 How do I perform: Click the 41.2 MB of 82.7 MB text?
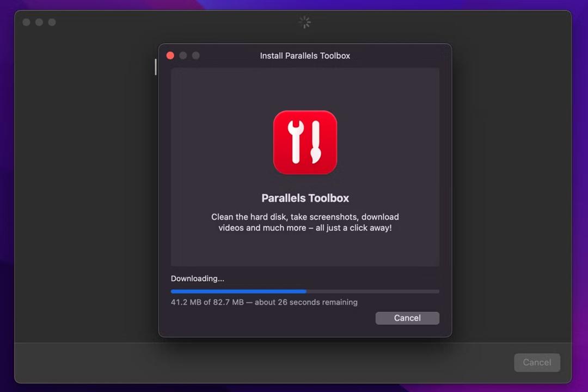tap(207, 302)
